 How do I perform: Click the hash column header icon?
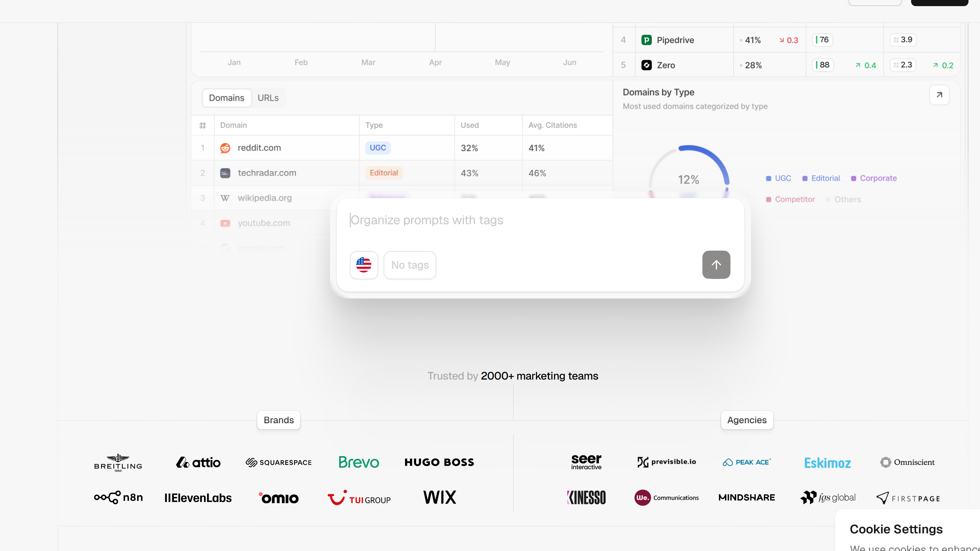203,125
